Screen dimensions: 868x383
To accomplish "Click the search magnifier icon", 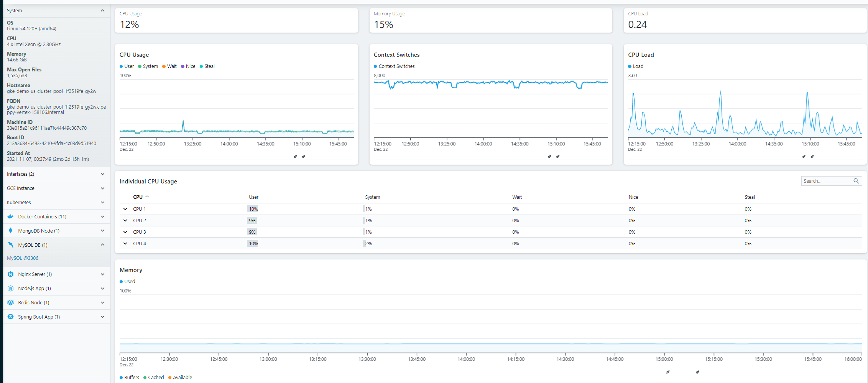I will (x=856, y=181).
